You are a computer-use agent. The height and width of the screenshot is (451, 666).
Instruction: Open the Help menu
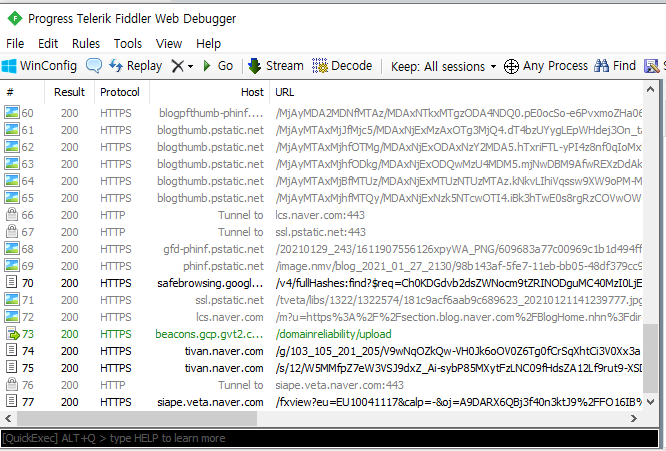pos(208,43)
